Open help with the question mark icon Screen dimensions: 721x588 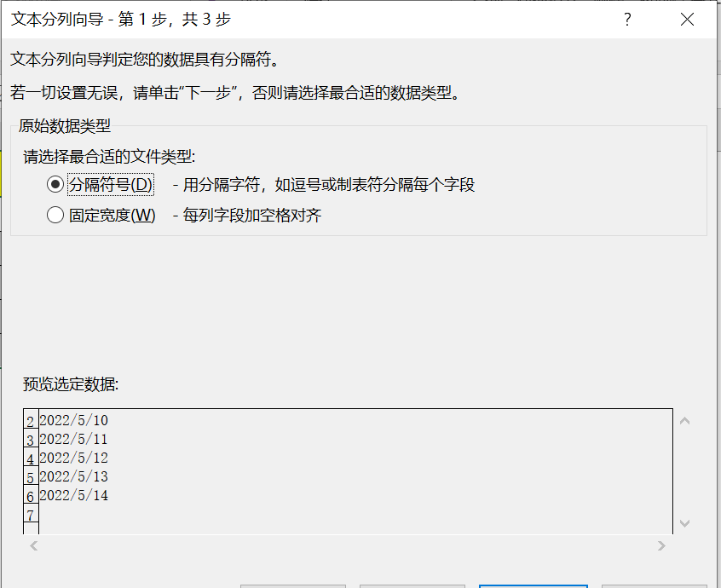(627, 20)
